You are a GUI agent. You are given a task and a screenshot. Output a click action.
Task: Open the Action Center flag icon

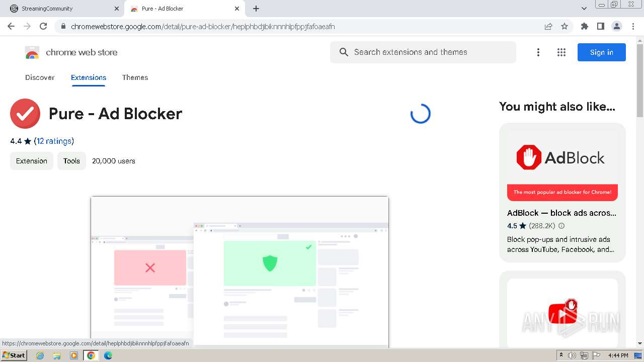(596, 355)
